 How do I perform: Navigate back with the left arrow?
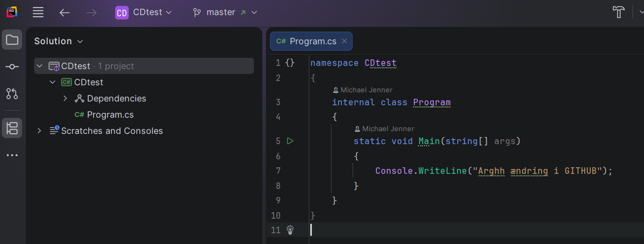pyautogui.click(x=64, y=13)
